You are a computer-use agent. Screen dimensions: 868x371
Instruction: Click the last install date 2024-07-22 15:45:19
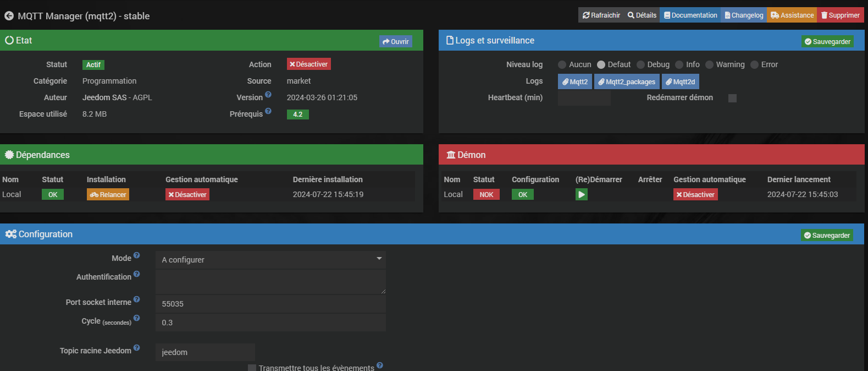point(328,194)
